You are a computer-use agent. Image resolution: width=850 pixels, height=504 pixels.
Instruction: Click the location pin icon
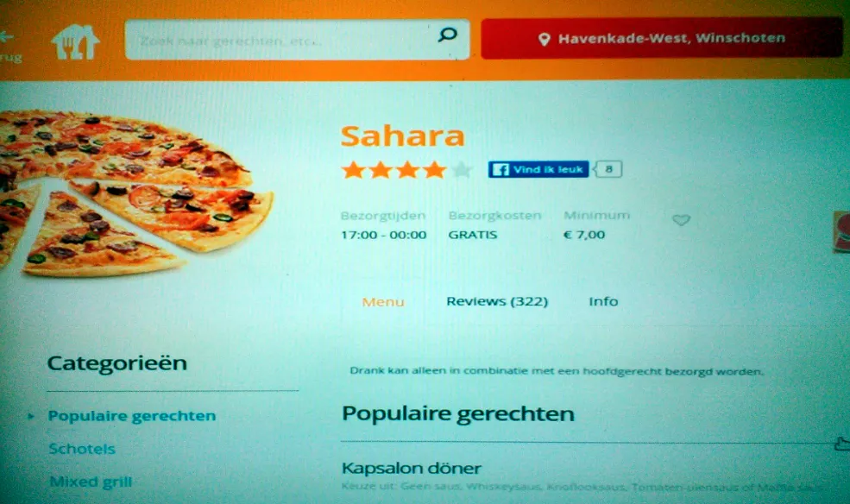coord(545,39)
